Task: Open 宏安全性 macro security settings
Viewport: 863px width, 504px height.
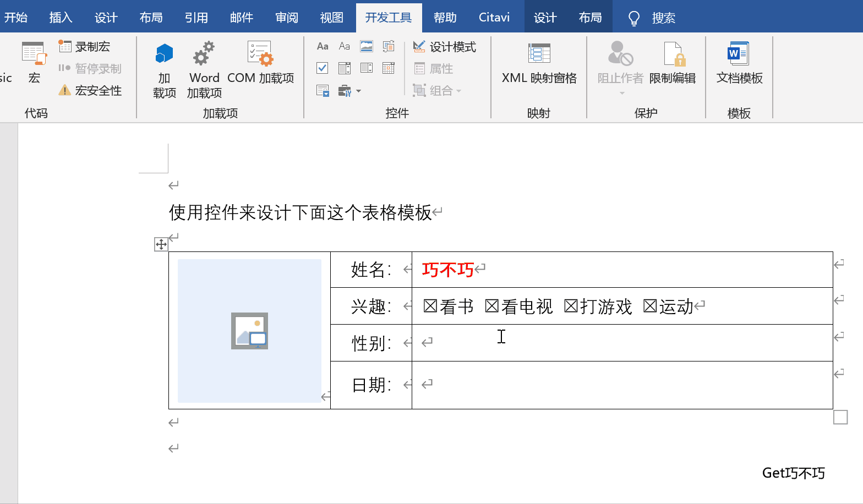Action: click(90, 90)
